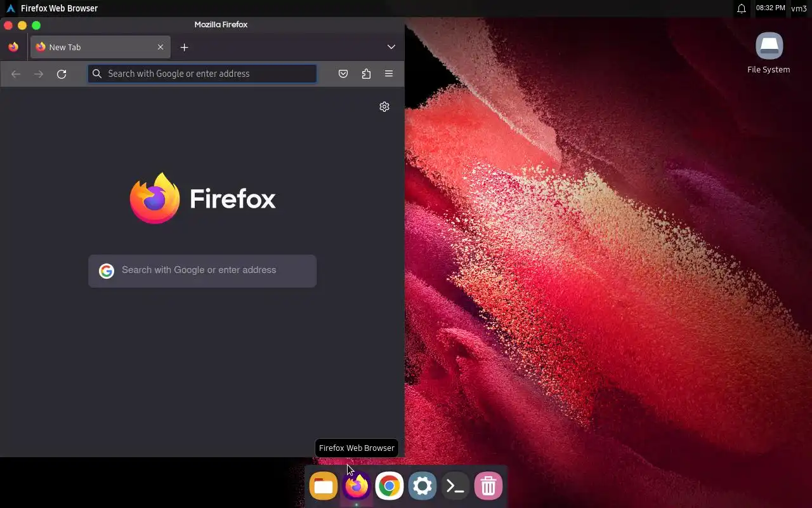The image size is (812, 508).
Task: Launch Google Chrome from the dock
Action: (390, 486)
